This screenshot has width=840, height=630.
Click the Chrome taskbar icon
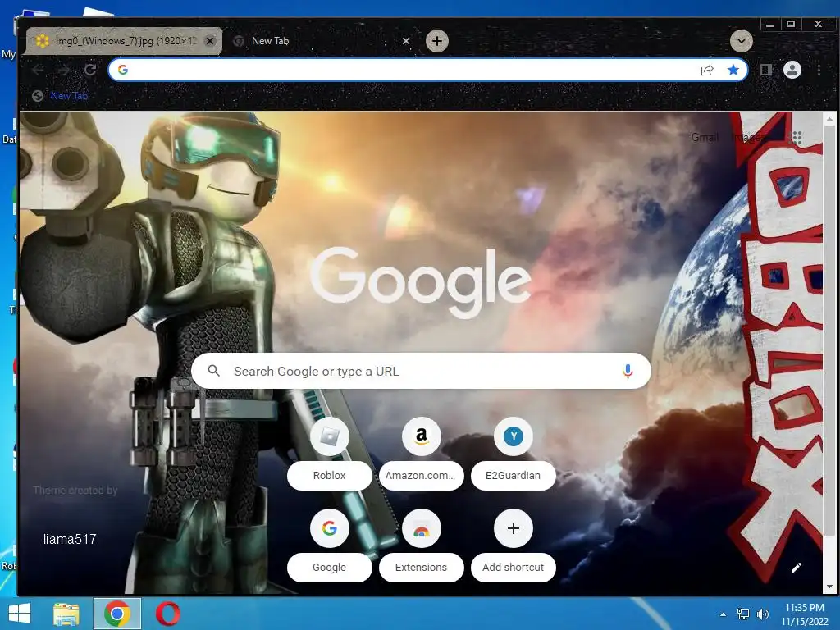point(117,614)
